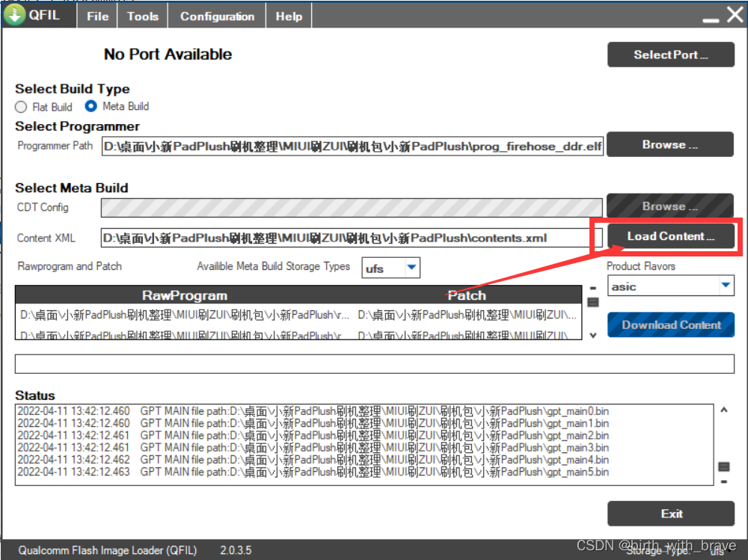
Task: Open the Tools menu
Action: coord(142,16)
